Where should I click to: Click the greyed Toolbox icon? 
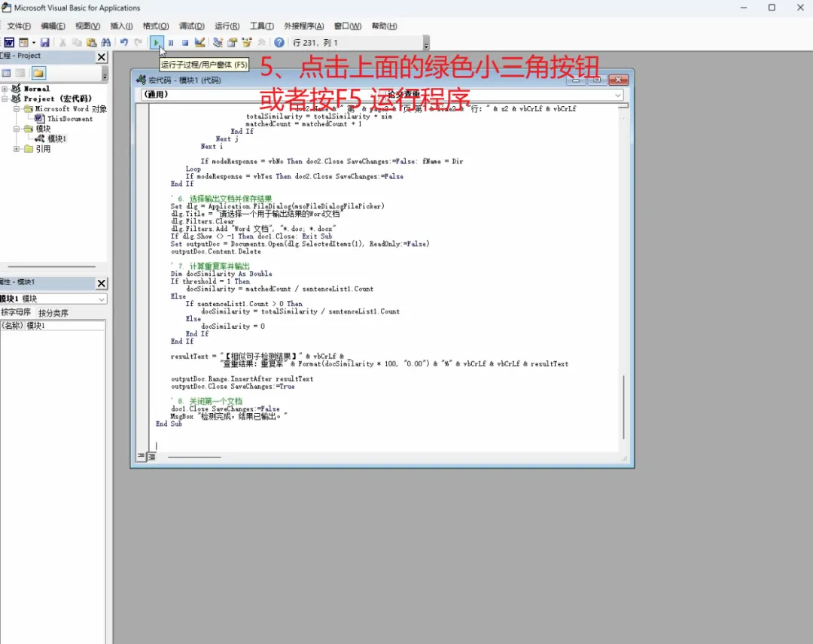tap(261, 42)
